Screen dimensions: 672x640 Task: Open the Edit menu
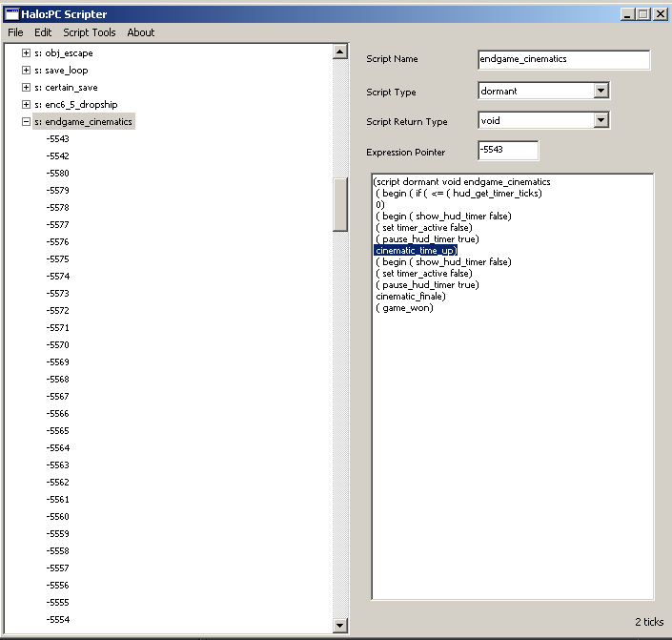coord(43,32)
